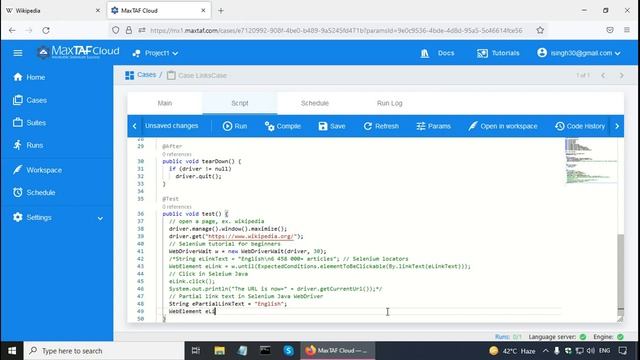Show hidden system tray icons
Viewport: 640px width, 360px height.
(546, 351)
